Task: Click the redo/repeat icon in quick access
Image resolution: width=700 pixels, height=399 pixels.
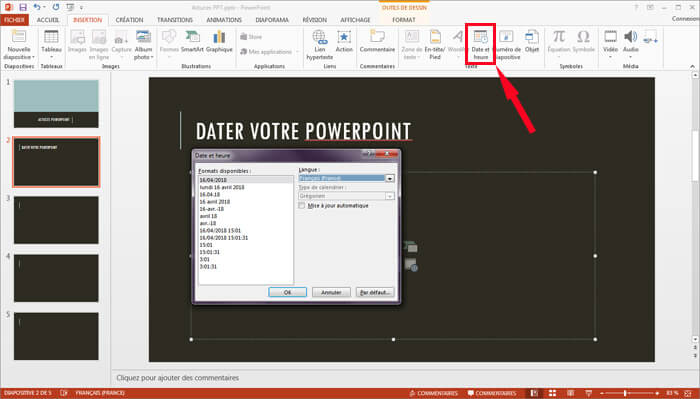Action: click(x=56, y=7)
